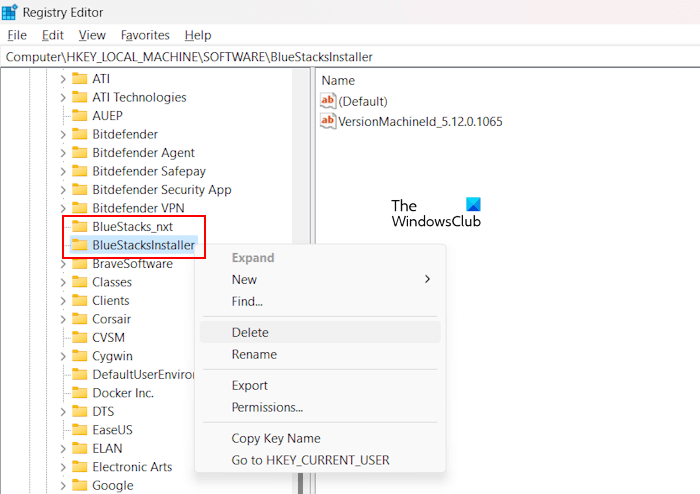Click the Google folder icon

(x=79, y=485)
